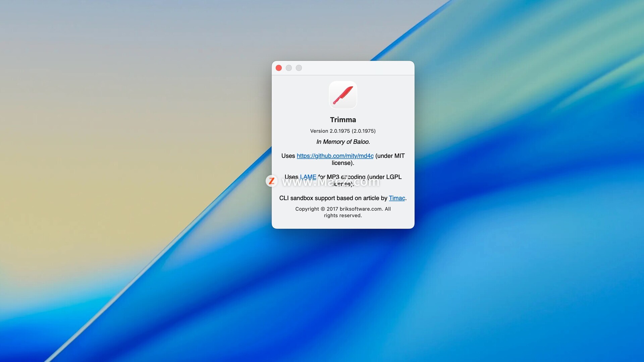
Task: Open the LAME hyperlink
Action: (308, 177)
